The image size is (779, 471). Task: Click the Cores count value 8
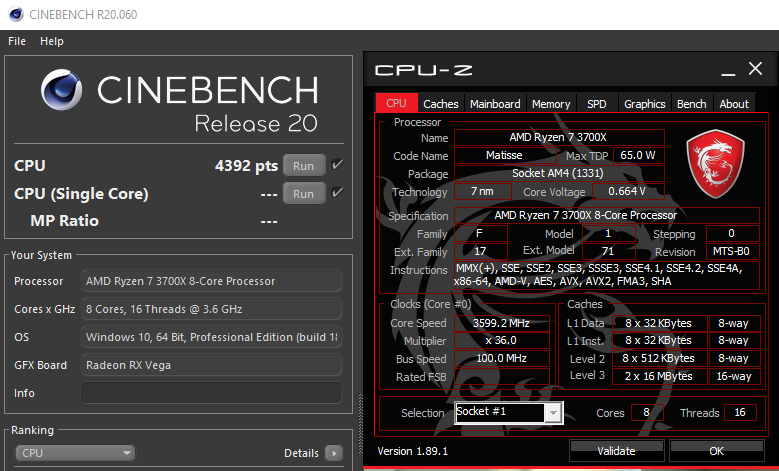tap(647, 412)
